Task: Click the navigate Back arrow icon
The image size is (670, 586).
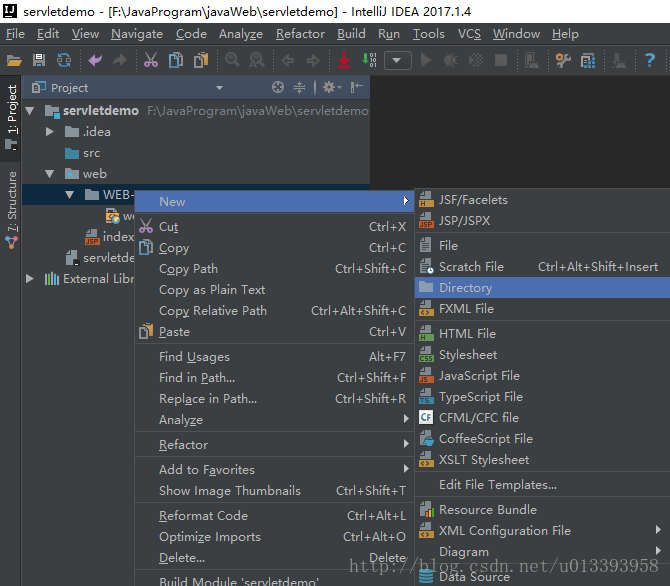Action: click(x=288, y=61)
